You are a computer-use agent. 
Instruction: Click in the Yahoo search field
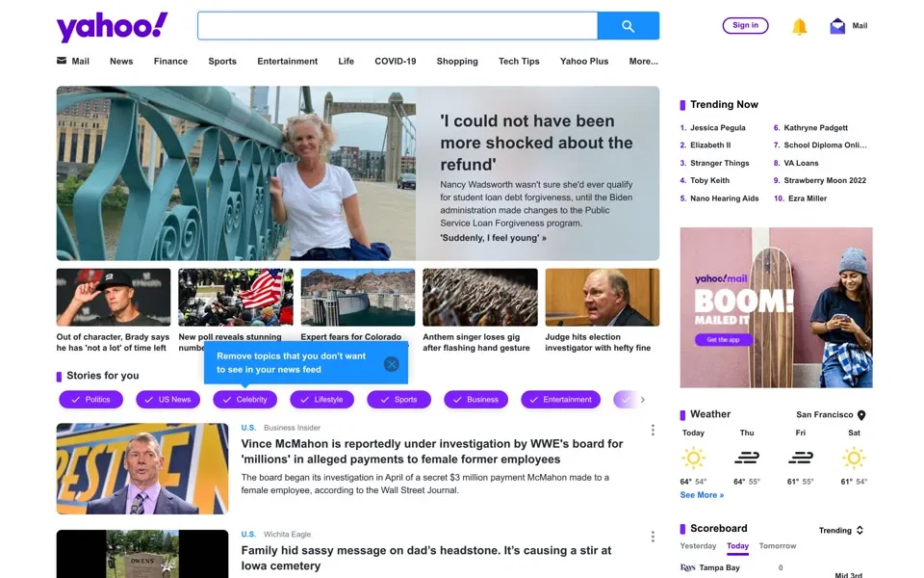(398, 26)
